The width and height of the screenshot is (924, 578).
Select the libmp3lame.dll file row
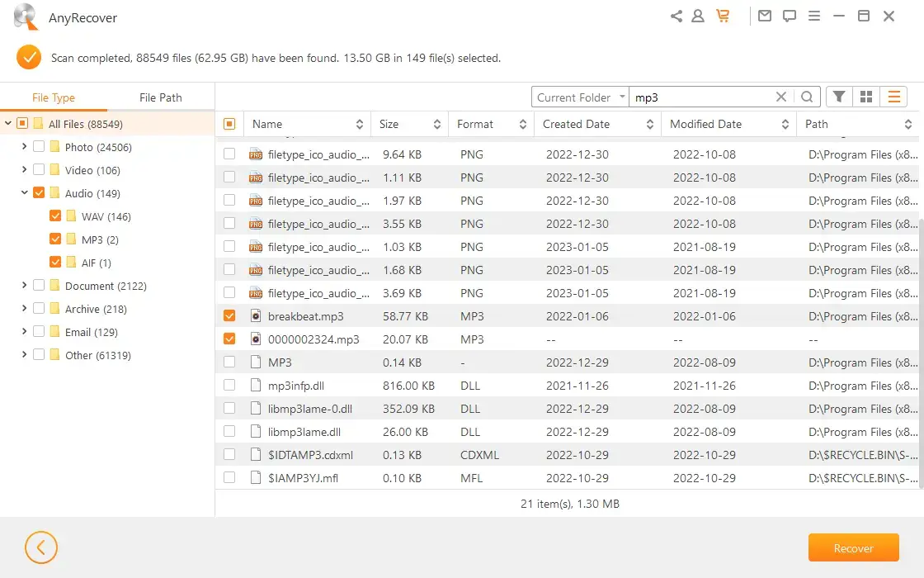click(567, 432)
